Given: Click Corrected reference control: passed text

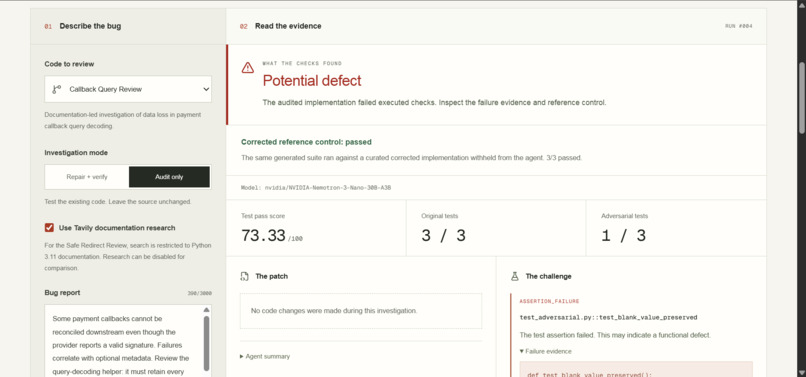Looking at the screenshot, I should (x=306, y=142).
